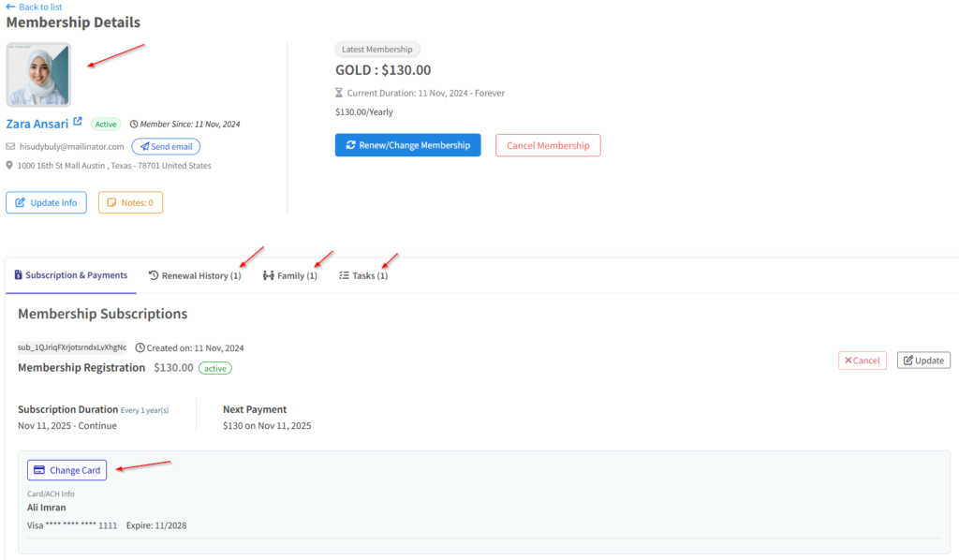The image size is (959, 560).
Task: Click the clock icon beside Member Since
Action: coord(134,124)
